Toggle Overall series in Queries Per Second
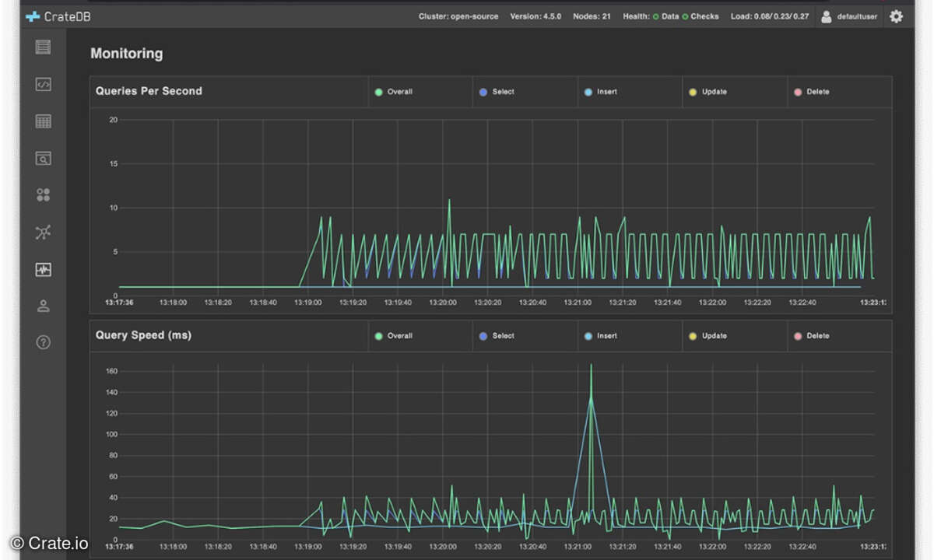 pyautogui.click(x=394, y=92)
